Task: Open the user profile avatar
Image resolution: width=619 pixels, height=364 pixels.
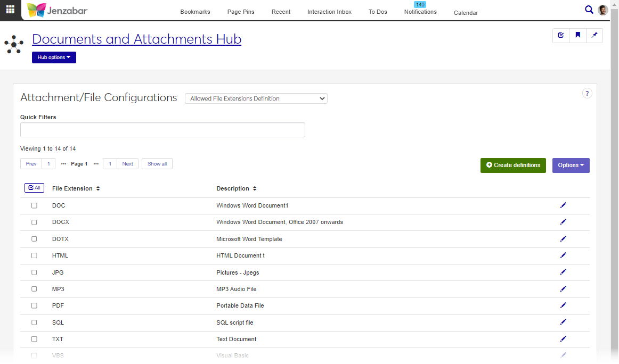Action: 603,10
